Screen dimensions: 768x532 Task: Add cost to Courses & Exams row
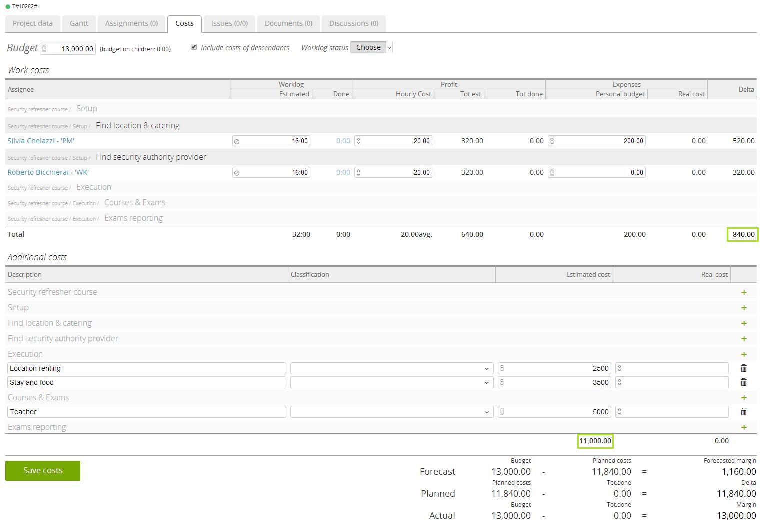point(744,398)
